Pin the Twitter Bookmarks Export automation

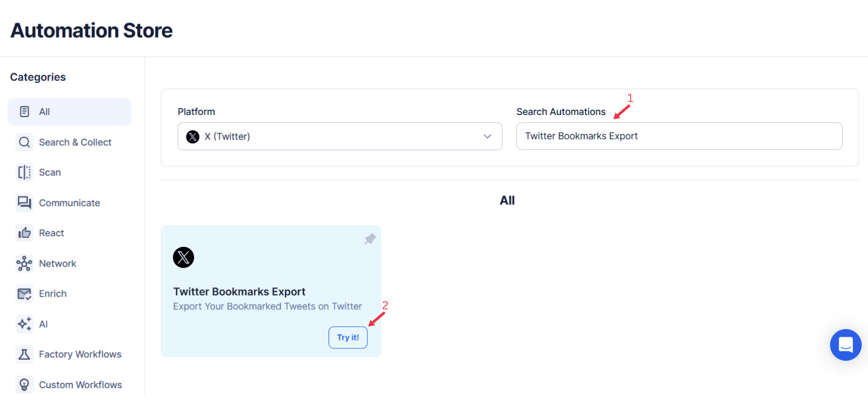point(369,238)
